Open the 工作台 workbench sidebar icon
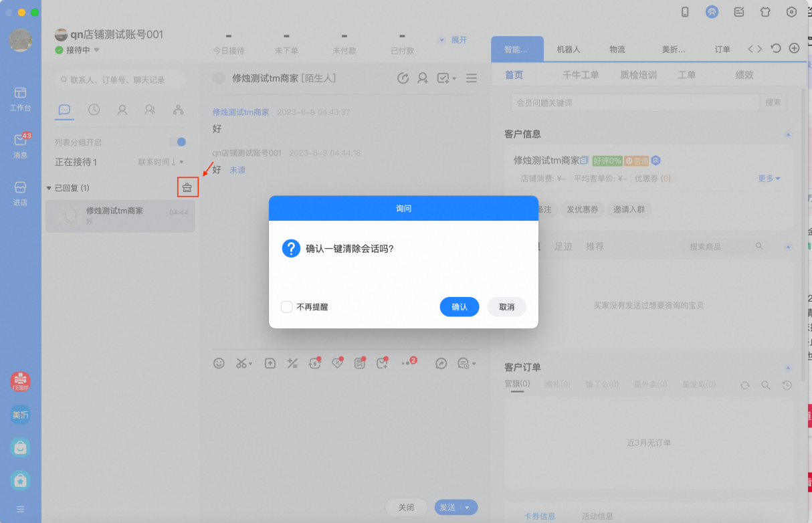812x523 pixels. click(x=20, y=98)
